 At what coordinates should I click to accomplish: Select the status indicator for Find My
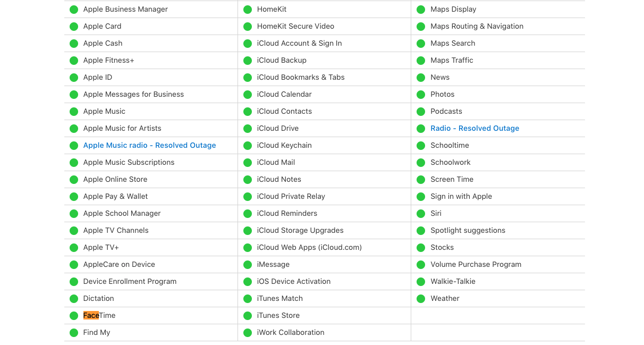74,333
